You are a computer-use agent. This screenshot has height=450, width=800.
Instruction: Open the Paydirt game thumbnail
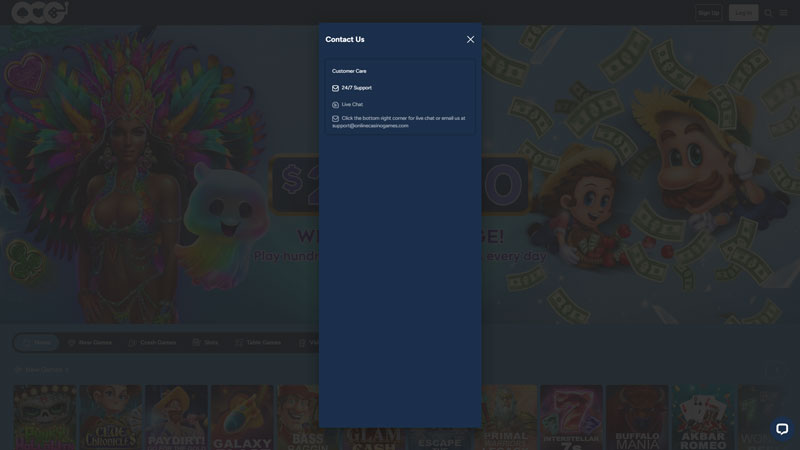177,417
